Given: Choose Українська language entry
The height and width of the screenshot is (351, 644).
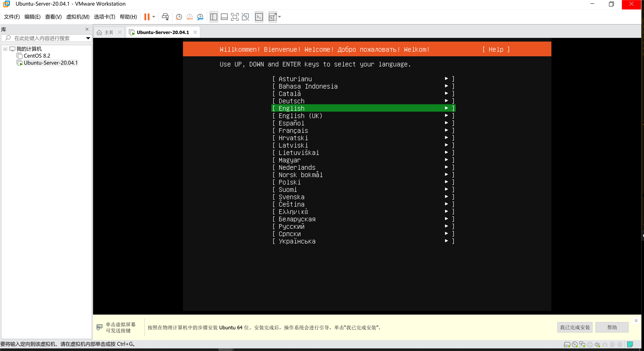Looking at the screenshot, I should point(363,241).
